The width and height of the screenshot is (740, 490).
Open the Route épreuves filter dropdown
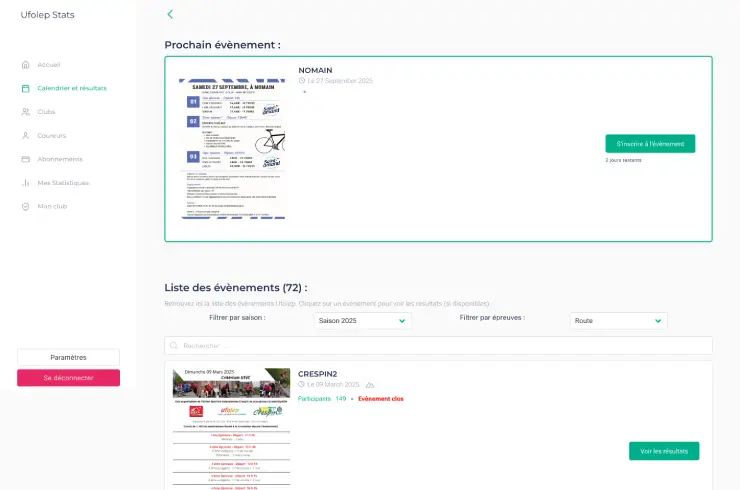pos(617,321)
